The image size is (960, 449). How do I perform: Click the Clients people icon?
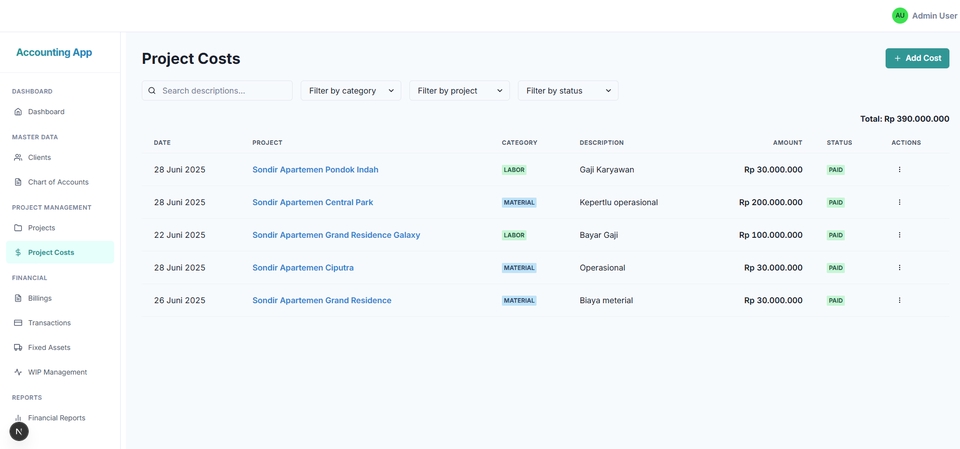18,157
